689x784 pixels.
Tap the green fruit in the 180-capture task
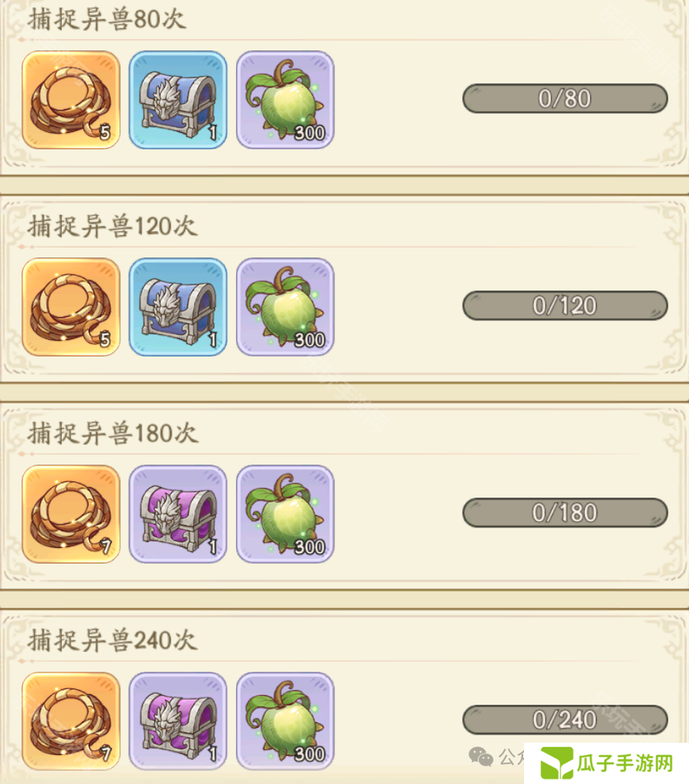click(285, 514)
